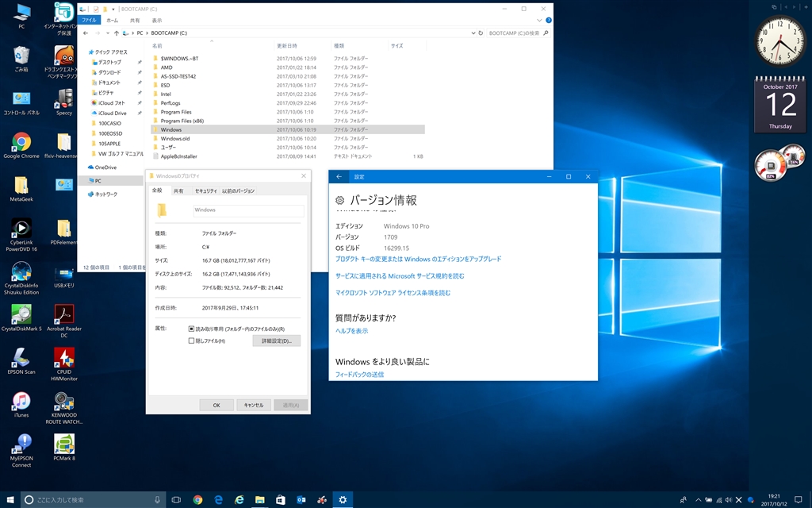The image size is (812, 508).
Task: Toggle the read-only attribute checkbox
Action: (192, 329)
